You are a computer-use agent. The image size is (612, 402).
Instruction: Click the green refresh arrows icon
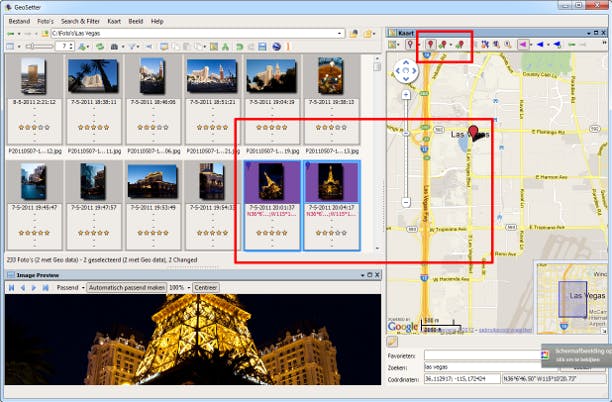(x=100, y=46)
